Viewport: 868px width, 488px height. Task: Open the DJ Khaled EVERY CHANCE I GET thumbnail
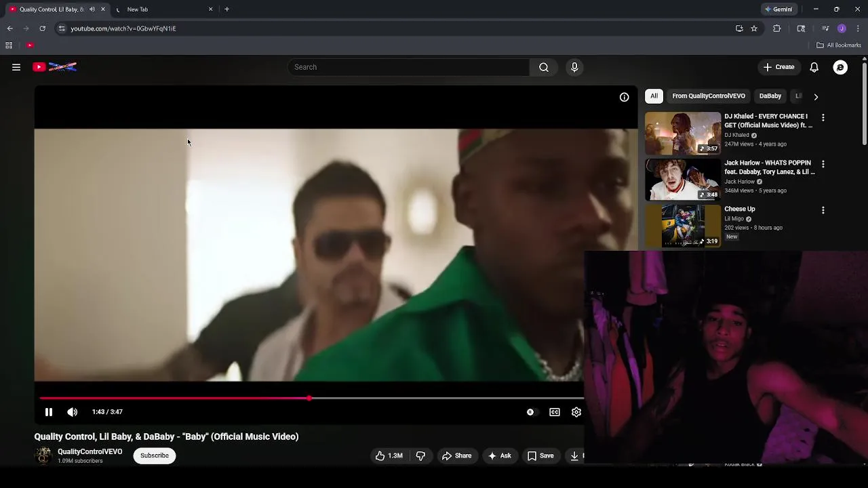[x=683, y=134]
